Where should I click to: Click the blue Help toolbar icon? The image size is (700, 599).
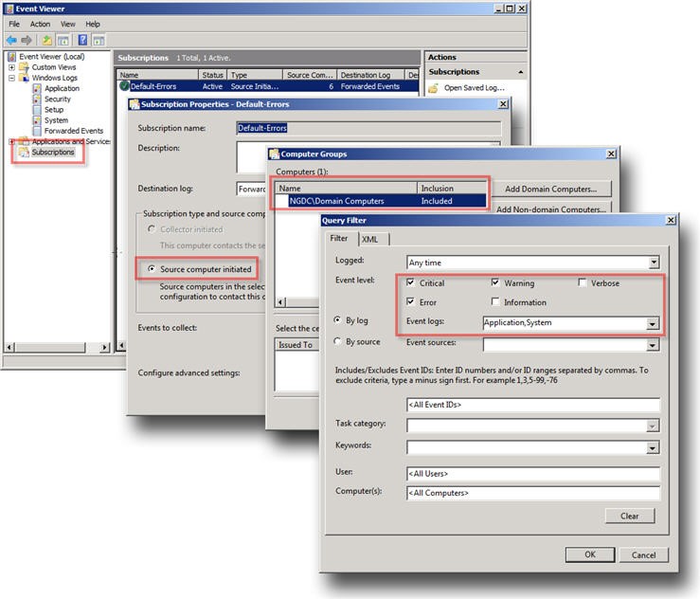[x=82, y=40]
